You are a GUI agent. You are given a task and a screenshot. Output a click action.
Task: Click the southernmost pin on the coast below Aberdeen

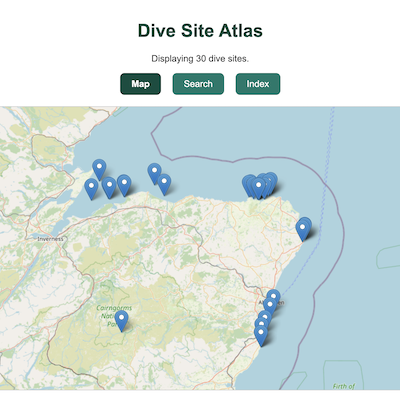(x=261, y=336)
